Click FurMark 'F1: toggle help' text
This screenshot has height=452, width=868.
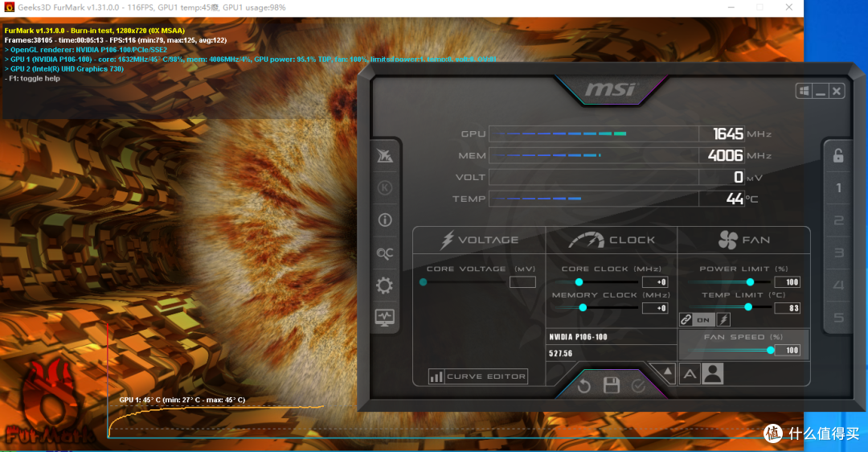pyautogui.click(x=35, y=79)
